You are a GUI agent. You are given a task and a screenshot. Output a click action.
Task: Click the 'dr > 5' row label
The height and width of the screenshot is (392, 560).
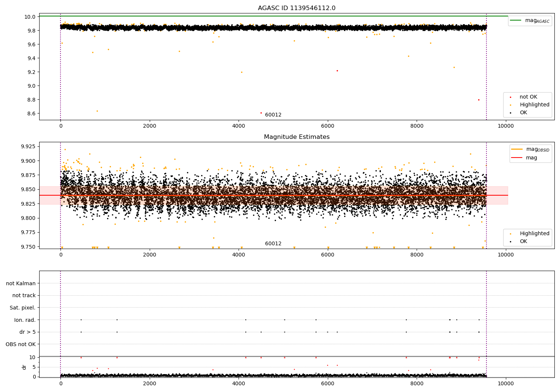(x=28, y=332)
